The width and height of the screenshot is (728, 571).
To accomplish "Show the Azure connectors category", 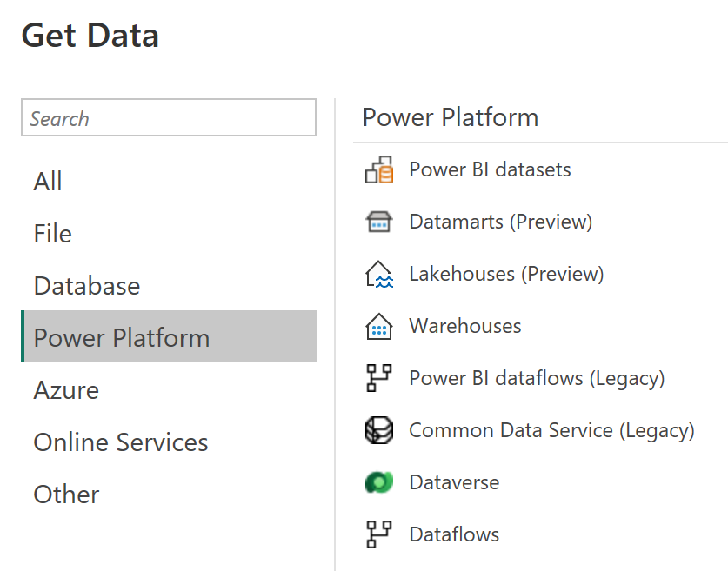I will pos(169,389).
